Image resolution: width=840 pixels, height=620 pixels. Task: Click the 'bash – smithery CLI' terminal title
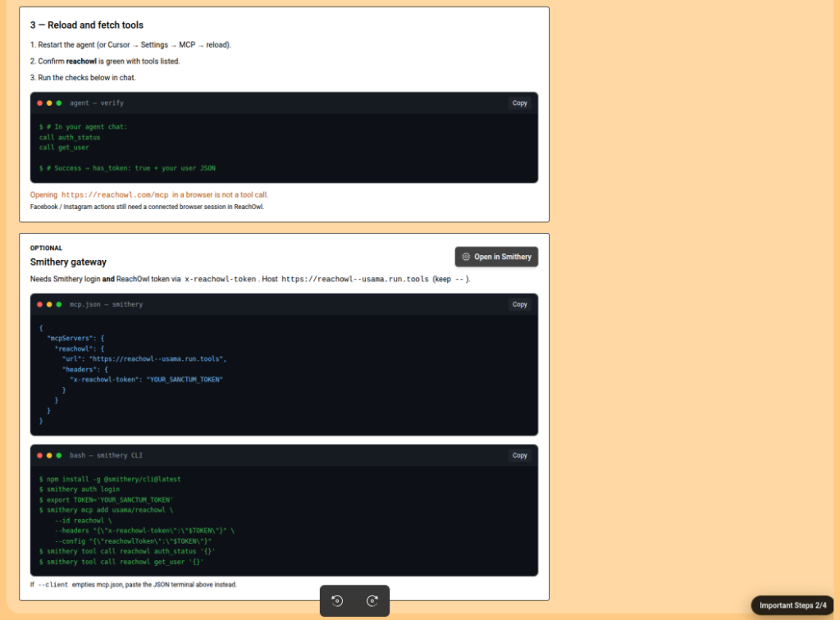pos(106,455)
